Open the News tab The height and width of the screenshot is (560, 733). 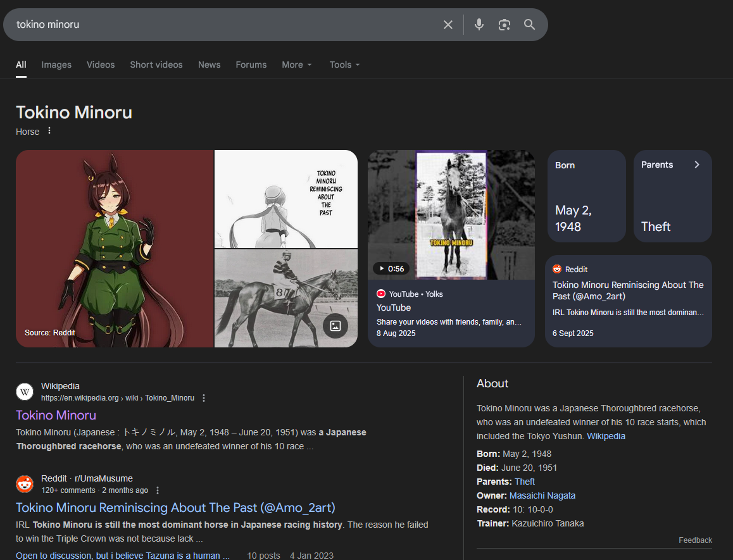(209, 65)
